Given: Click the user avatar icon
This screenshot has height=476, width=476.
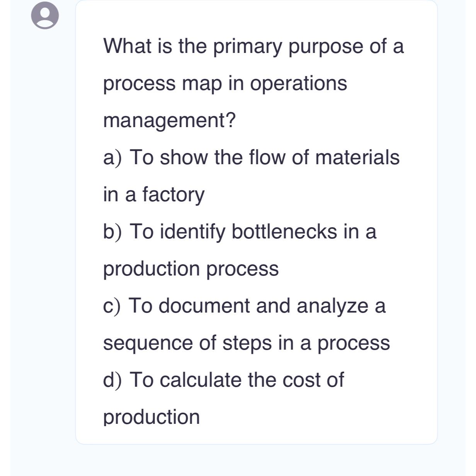Looking at the screenshot, I should pyautogui.click(x=45, y=15).
